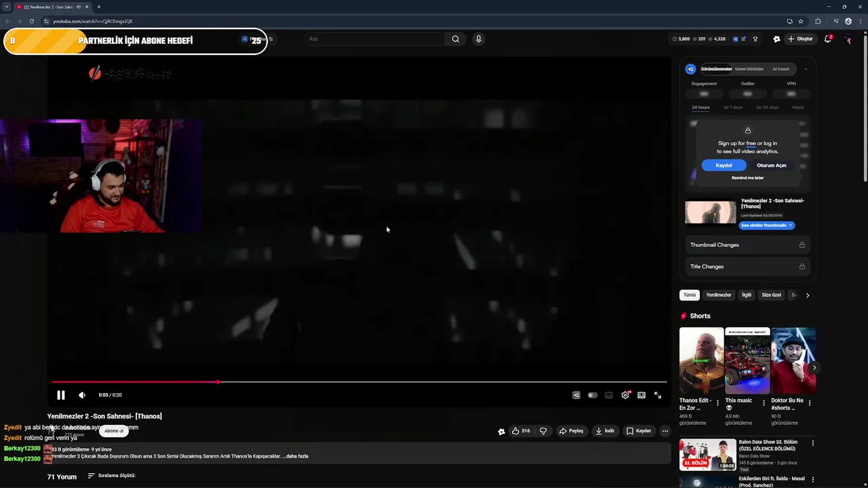Open options menu for Doktor Bu Ne short

click(809, 403)
